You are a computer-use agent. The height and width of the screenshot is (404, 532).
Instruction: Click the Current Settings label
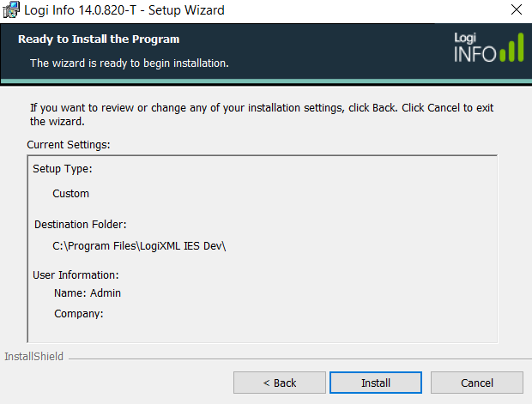point(69,145)
